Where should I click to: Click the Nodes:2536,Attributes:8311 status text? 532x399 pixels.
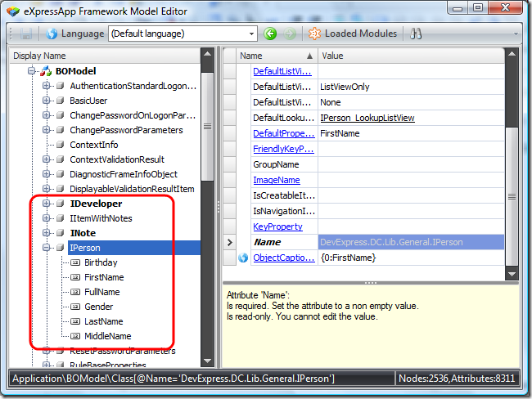click(457, 379)
